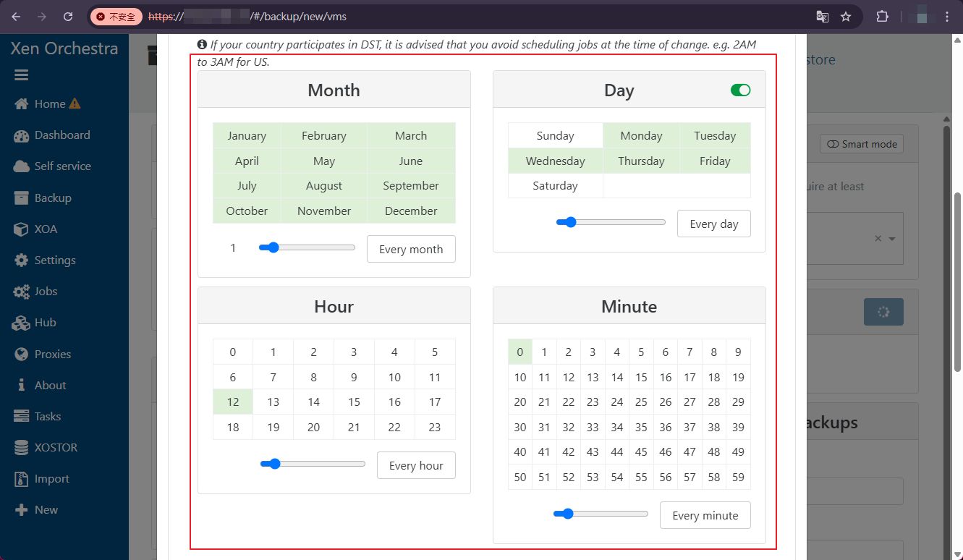Select minute 45 in the Minute grid

641,451
